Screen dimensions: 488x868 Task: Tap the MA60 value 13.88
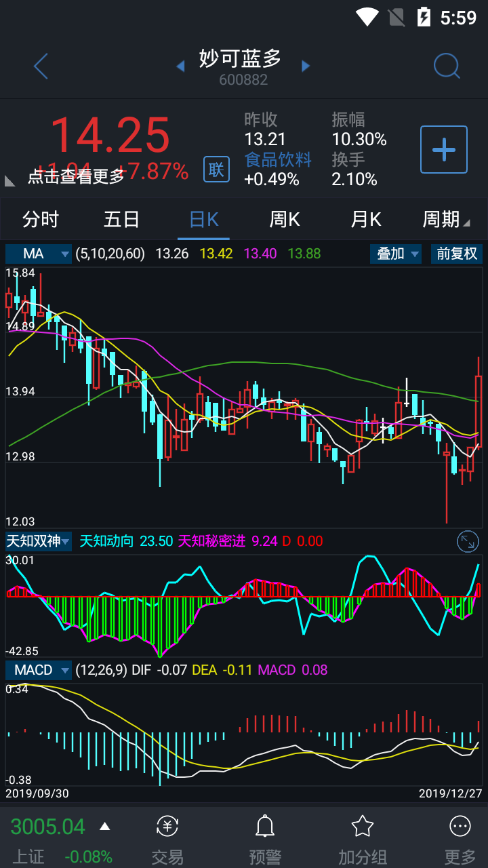click(304, 254)
